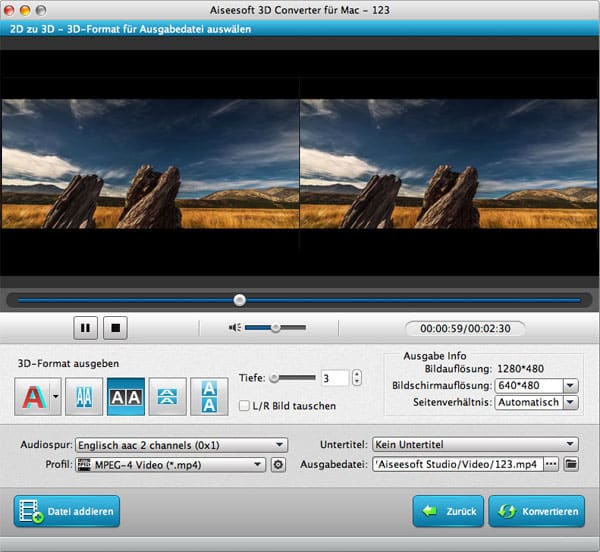Image resolution: width=600 pixels, height=552 pixels.
Task: Open the Audiospur dropdown
Action: tap(181, 445)
